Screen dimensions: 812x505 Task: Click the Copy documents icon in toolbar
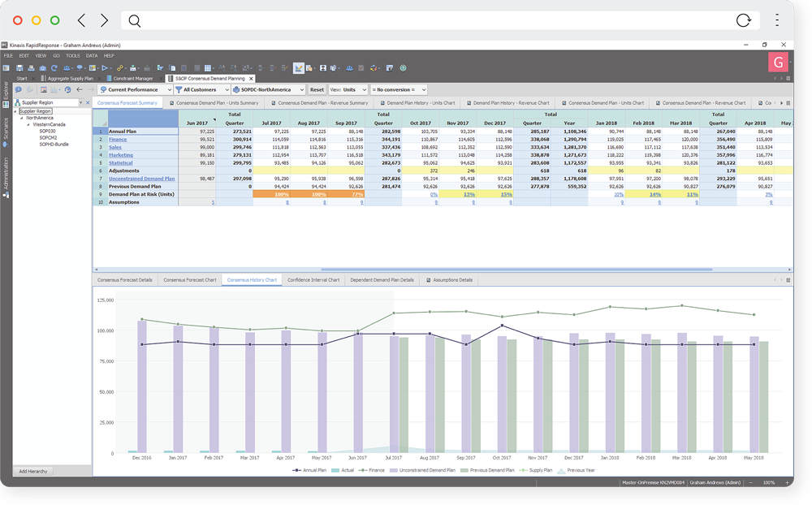click(172, 68)
